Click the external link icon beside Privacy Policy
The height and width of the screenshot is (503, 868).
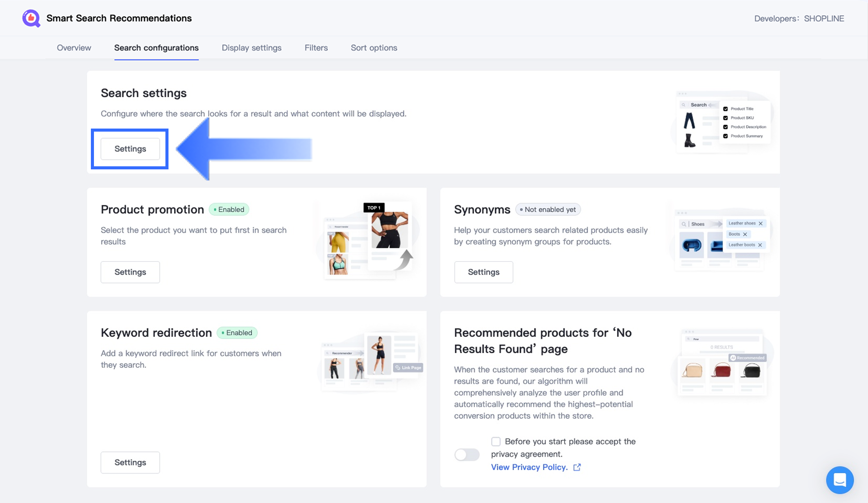coord(577,467)
